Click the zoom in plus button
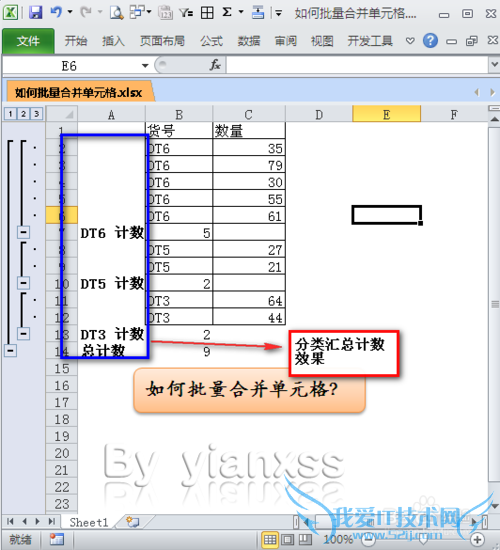500x550 pixels. click(478, 539)
